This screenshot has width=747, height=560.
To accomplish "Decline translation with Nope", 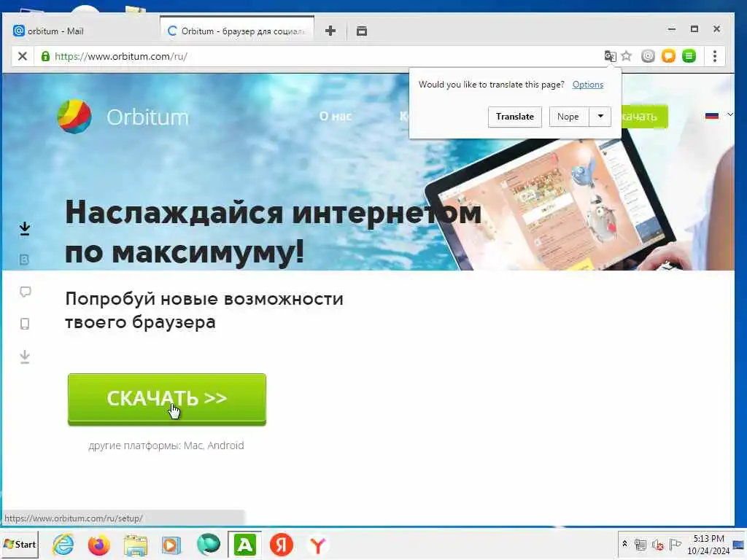I will 568,117.
